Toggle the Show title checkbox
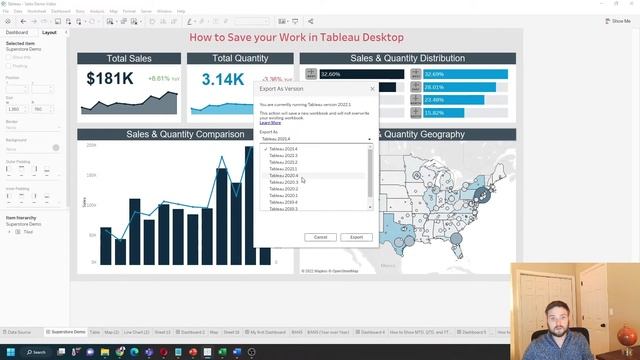 pos(8,58)
